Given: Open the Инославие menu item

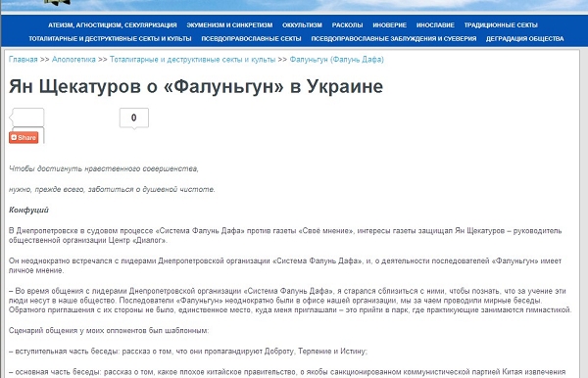Looking at the screenshot, I should tap(435, 25).
